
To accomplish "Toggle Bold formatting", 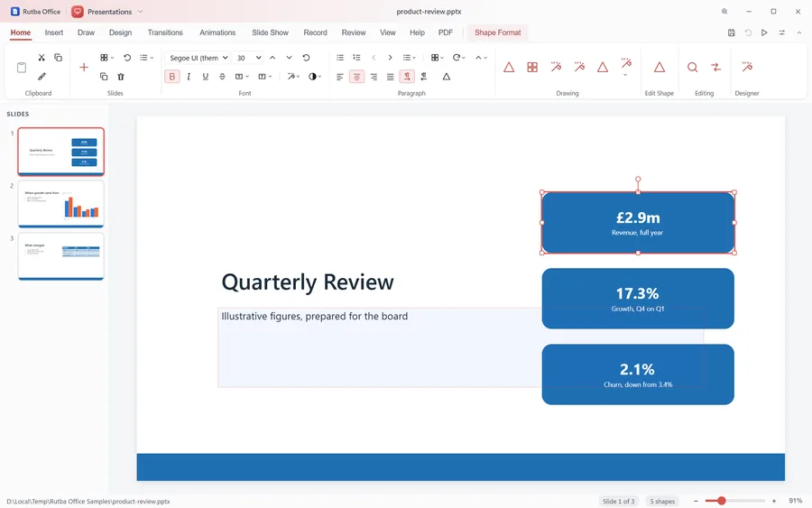I will click(172, 77).
